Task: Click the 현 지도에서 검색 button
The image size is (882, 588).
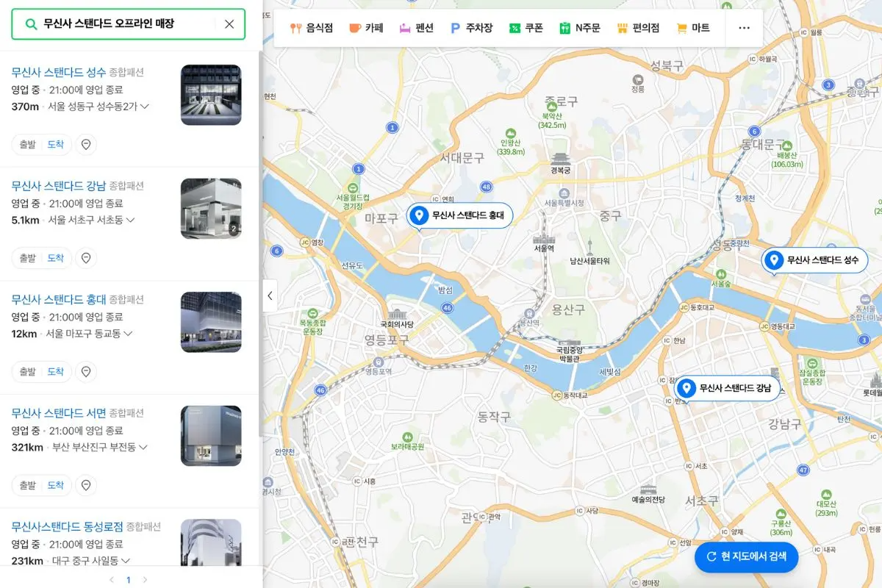Action: 746,557
